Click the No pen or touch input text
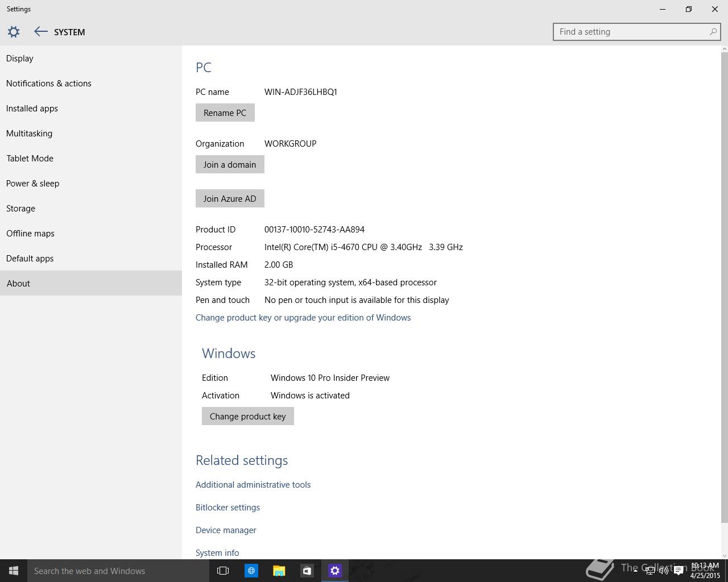This screenshot has height=582, width=728. (357, 300)
